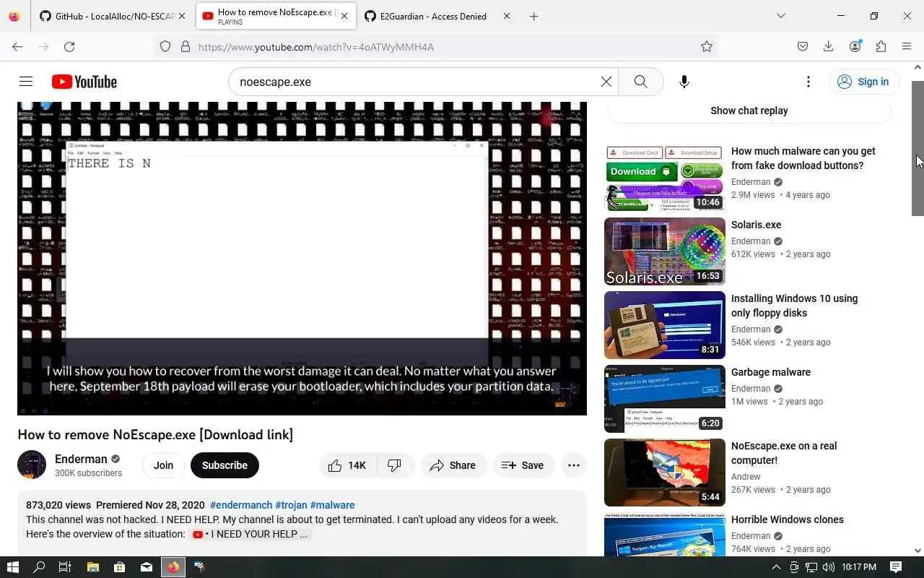Click the Sign in button

(863, 82)
